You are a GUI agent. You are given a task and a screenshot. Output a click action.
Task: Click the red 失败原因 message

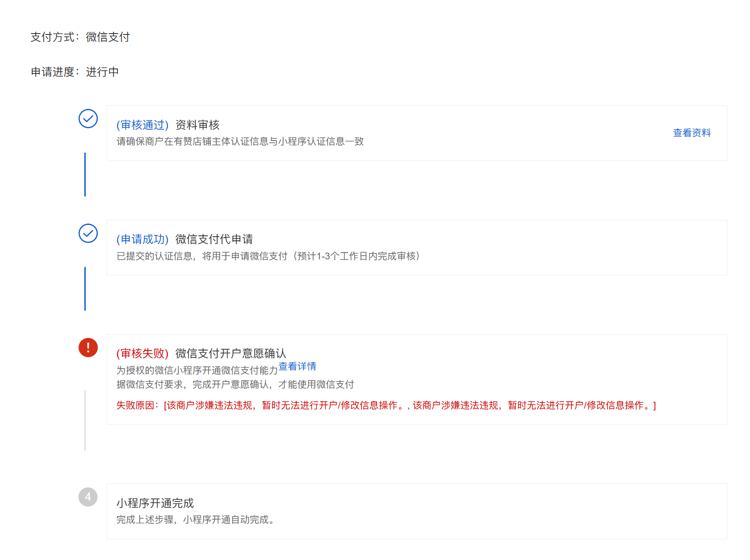[386, 405]
